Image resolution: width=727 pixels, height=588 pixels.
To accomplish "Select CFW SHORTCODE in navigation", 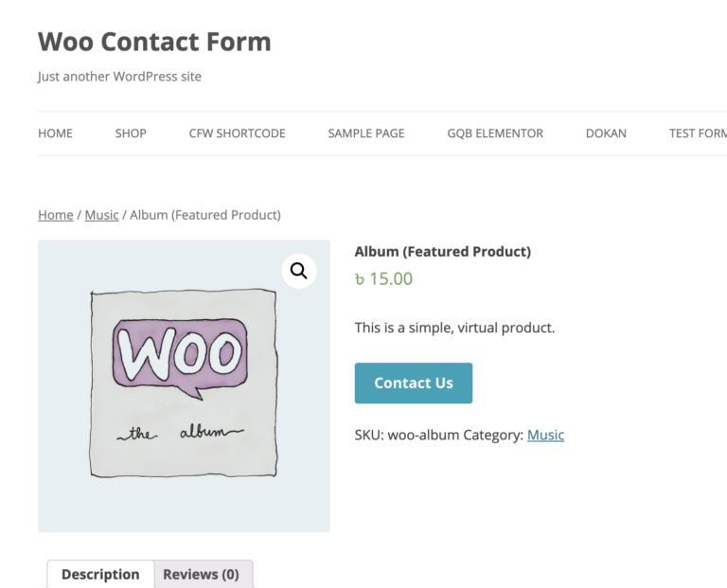I will (x=237, y=134).
